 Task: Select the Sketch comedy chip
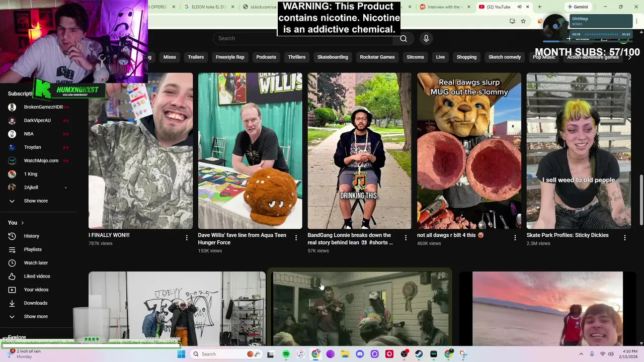505,57
